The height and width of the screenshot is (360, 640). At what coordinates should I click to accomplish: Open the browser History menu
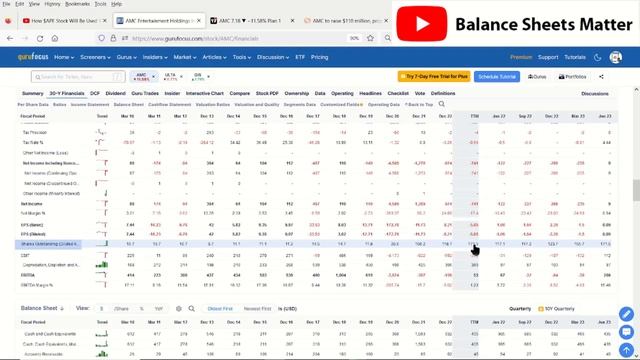coord(52,4)
